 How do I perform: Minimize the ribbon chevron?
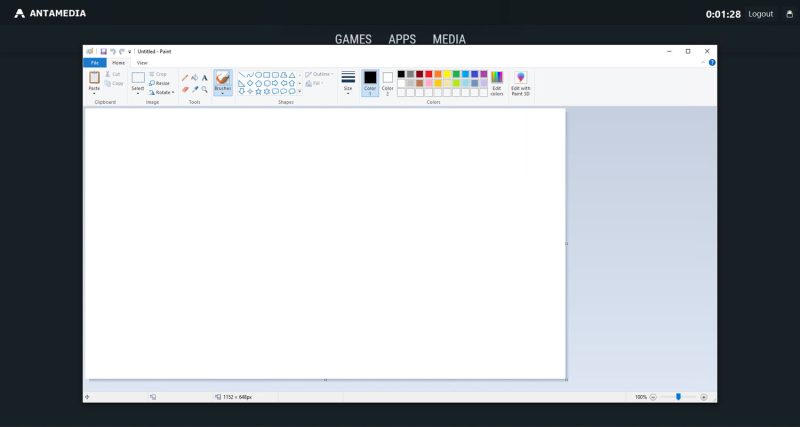tap(703, 62)
